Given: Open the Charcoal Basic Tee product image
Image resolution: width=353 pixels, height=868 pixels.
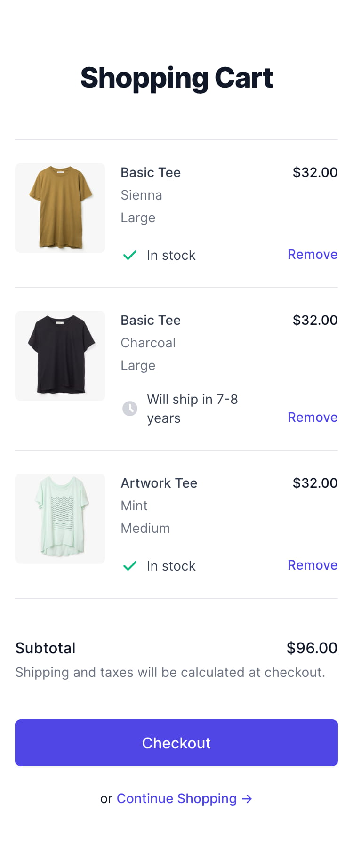Looking at the screenshot, I should click(60, 356).
